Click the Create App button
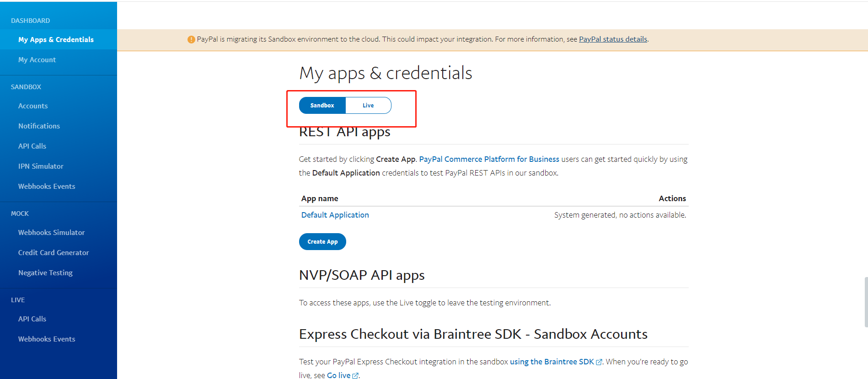The height and width of the screenshot is (379, 868). (x=322, y=241)
